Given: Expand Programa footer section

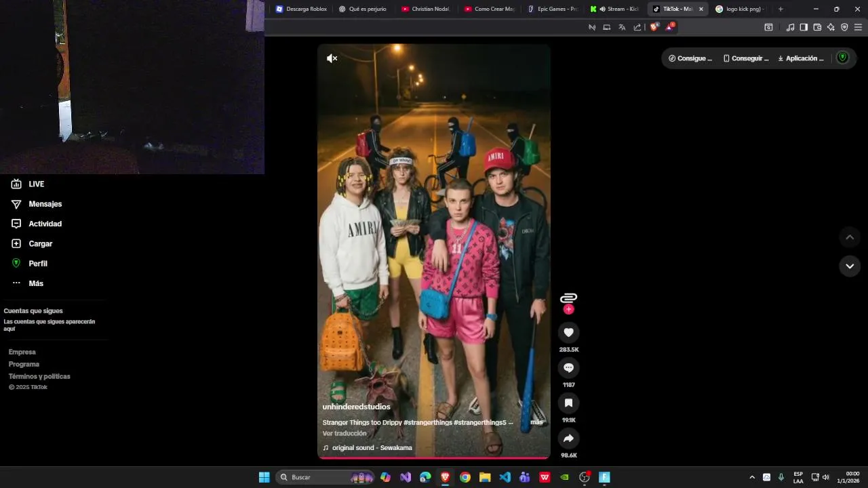Looking at the screenshot, I should [24, 364].
